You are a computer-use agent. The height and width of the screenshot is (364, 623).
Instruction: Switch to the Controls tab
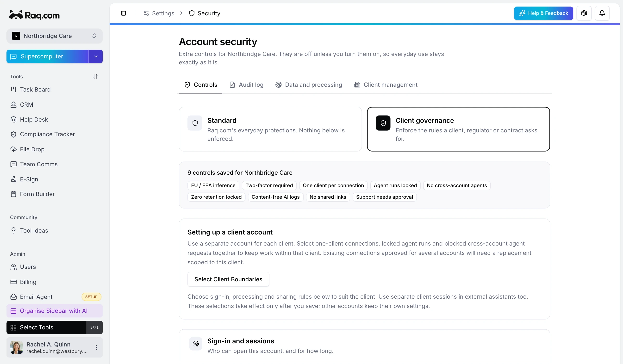click(x=200, y=85)
